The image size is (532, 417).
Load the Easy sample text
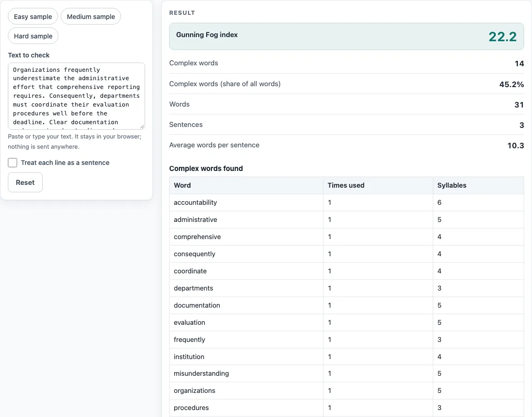[33, 17]
